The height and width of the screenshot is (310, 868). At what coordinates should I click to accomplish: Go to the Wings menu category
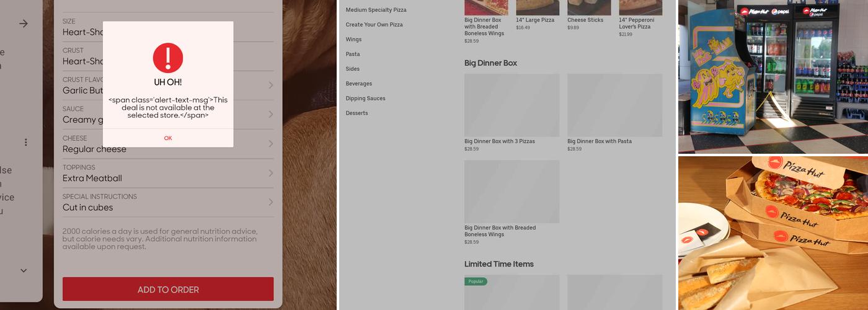click(353, 40)
